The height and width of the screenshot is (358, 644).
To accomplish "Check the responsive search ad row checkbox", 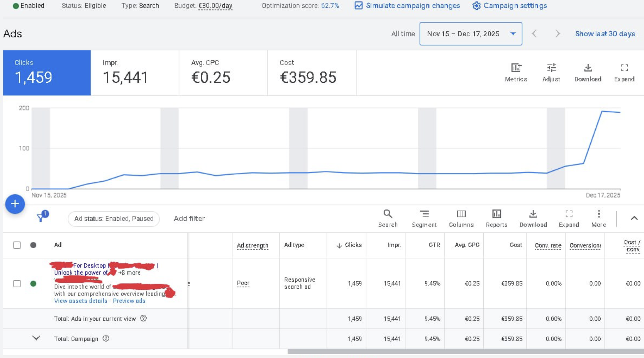I will pos(17,283).
